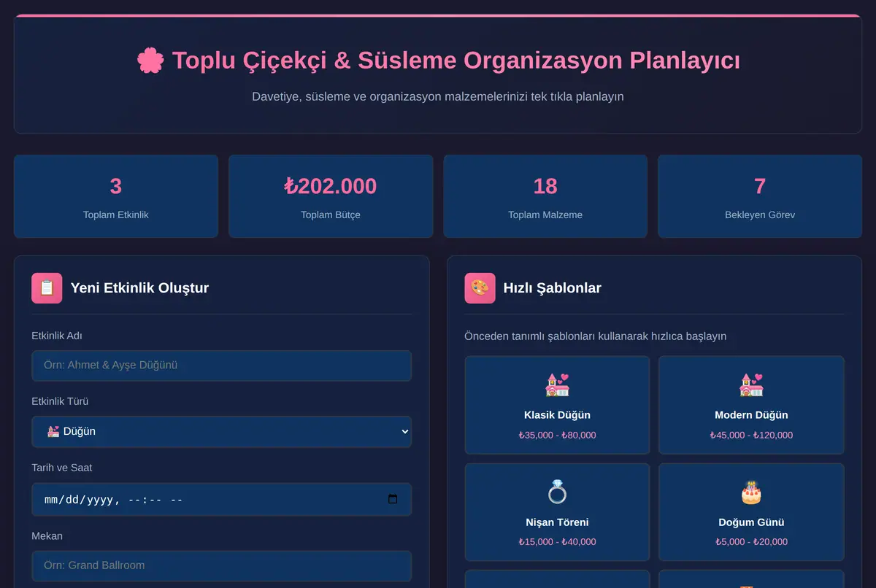This screenshot has width=876, height=588.
Task: Click the Tarih ve Saat date-time field
Action: pos(221,500)
